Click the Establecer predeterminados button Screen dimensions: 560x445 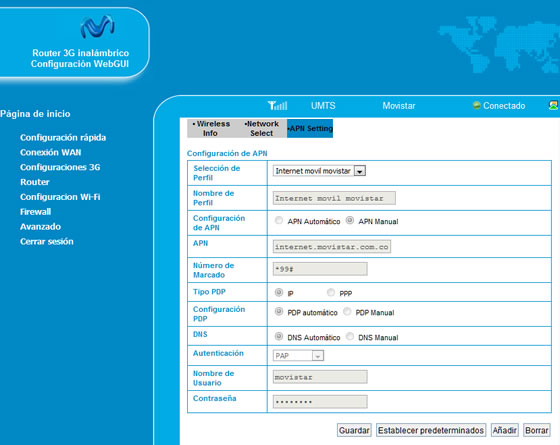click(431, 430)
